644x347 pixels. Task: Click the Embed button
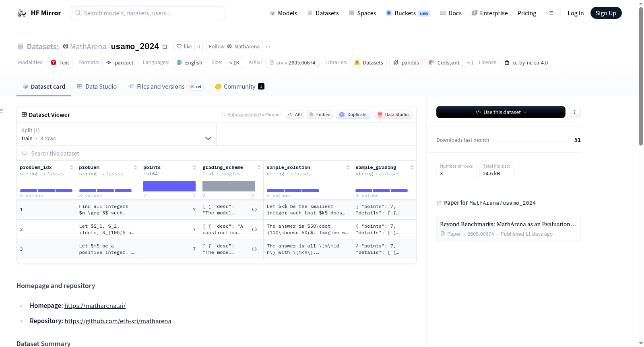(x=320, y=114)
